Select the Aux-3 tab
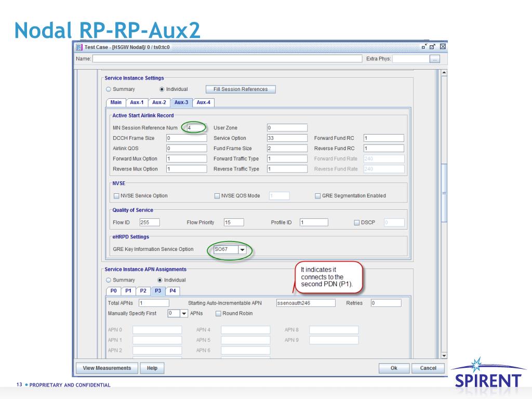 pyautogui.click(x=181, y=102)
